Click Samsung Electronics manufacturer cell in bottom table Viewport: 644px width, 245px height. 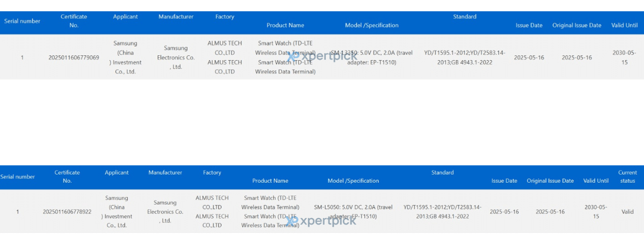[165, 212]
